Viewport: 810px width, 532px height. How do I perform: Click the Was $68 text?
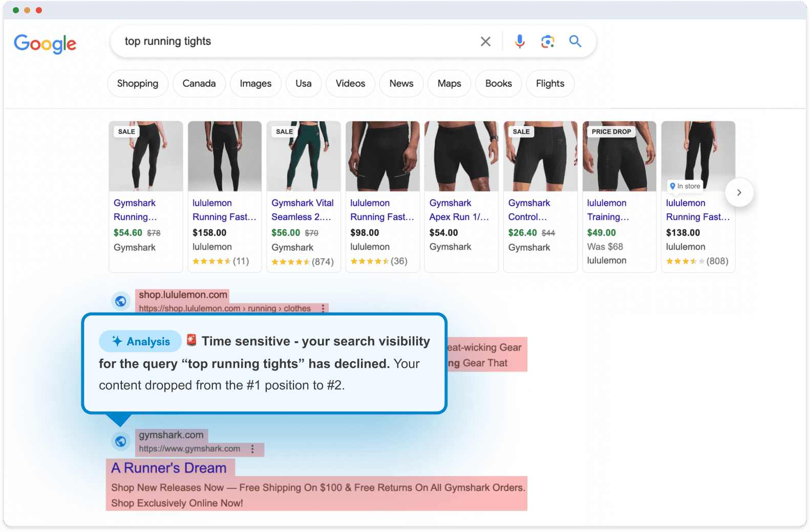(x=605, y=247)
